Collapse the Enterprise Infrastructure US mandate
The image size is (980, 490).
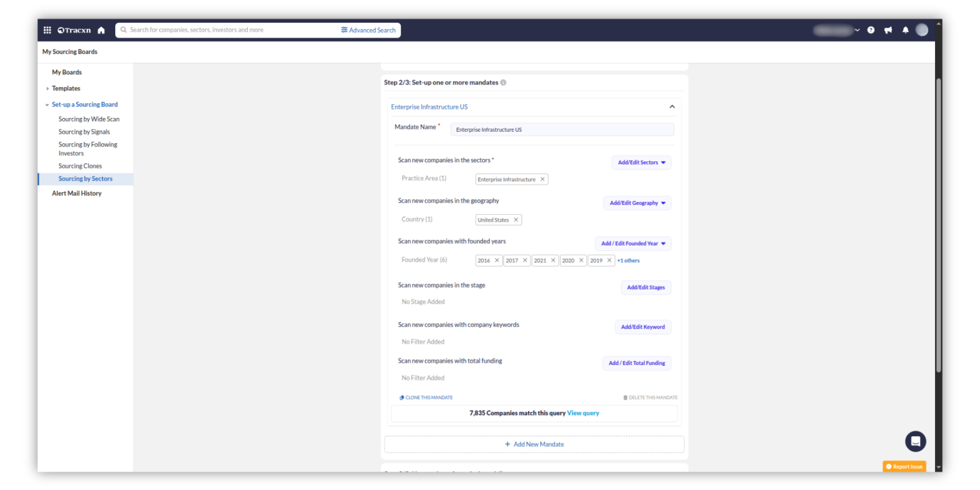672,107
